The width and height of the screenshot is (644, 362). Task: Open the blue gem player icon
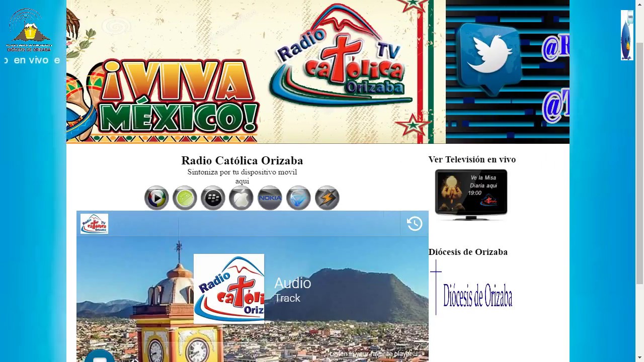click(298, 198)
